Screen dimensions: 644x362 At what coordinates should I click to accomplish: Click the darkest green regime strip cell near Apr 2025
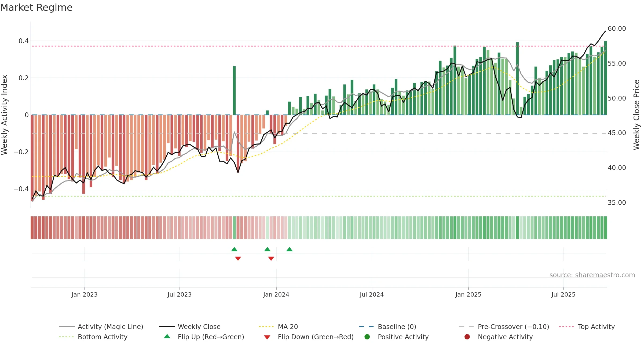click(x=517, y=228)
